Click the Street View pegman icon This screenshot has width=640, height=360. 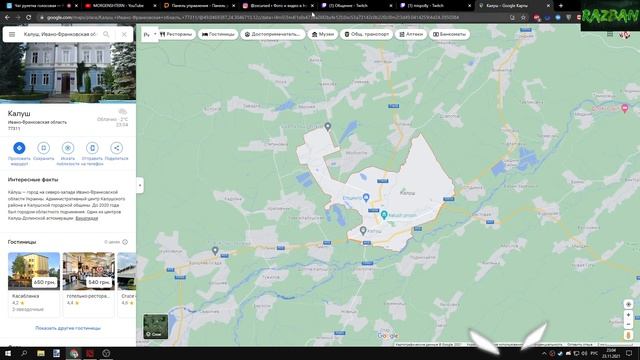(628, 335)
